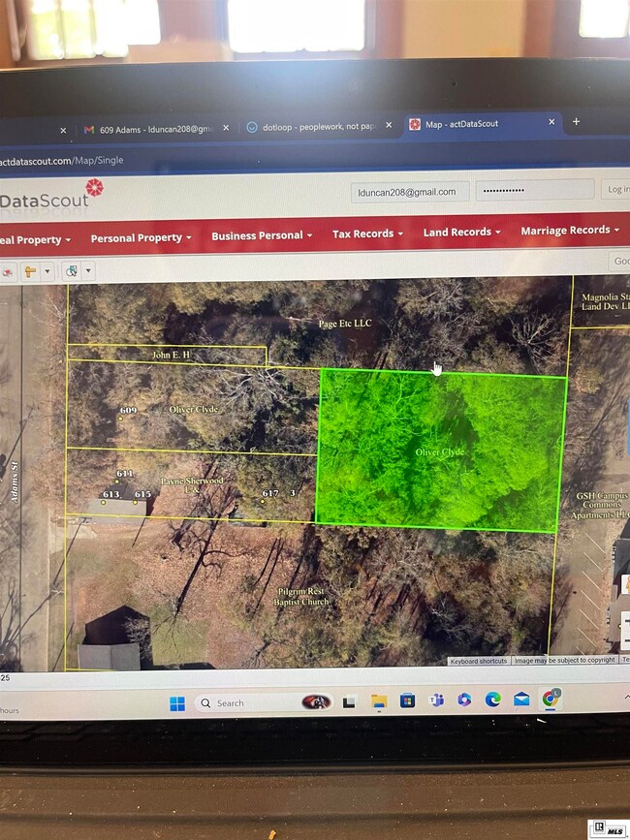The image size is (630, 840).
Task: Click the Log in button
Action: coord(616,189)
